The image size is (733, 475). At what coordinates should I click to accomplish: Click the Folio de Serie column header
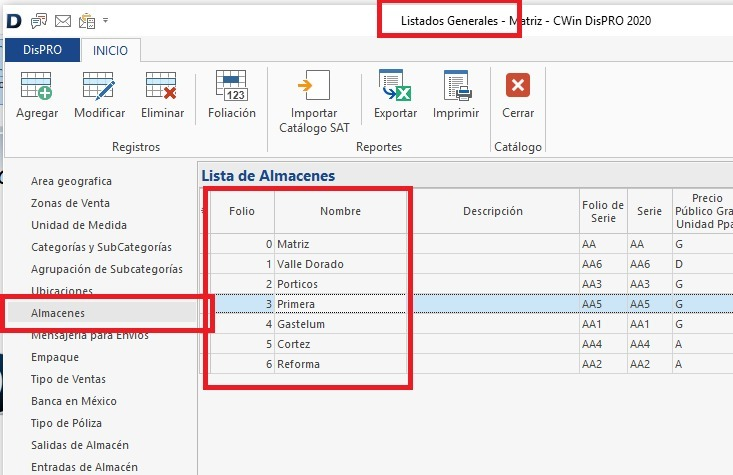(x=602, y=211)
